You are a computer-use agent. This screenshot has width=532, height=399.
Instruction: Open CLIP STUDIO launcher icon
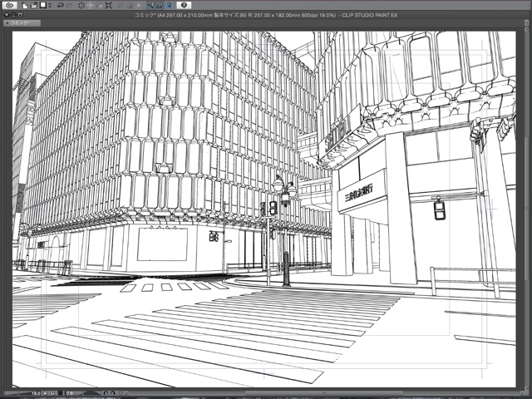coord(10,6)
